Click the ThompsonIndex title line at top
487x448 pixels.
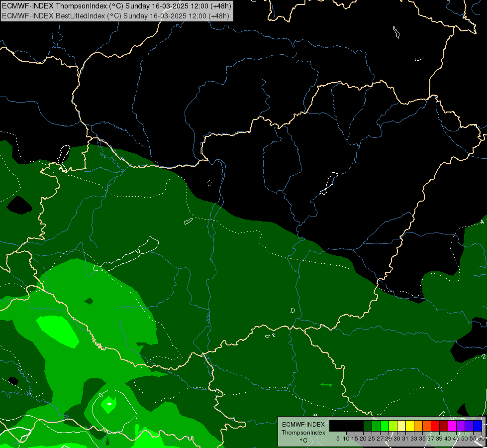click(116, 6)
